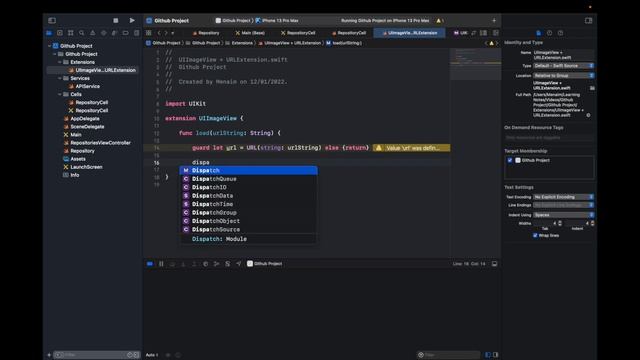Open the Type Default - Swift Source dropdown
This screenshot has height=360, width=640.
563,66
